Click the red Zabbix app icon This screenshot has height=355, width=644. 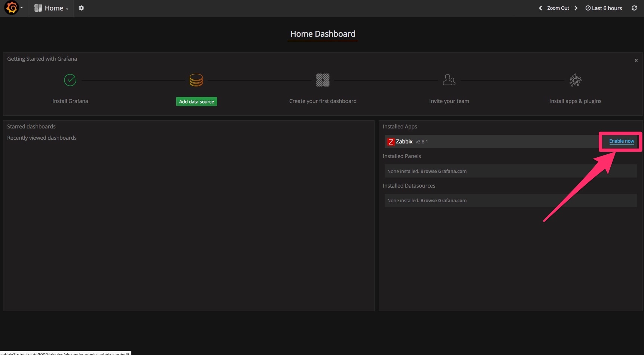click(x=391, y=142)
